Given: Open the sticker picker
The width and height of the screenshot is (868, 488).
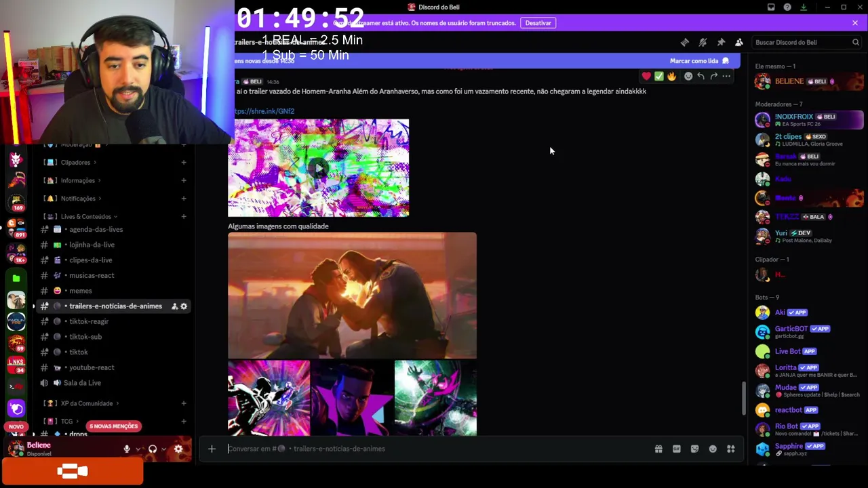Looking at the screenshot, I should 695,449.
